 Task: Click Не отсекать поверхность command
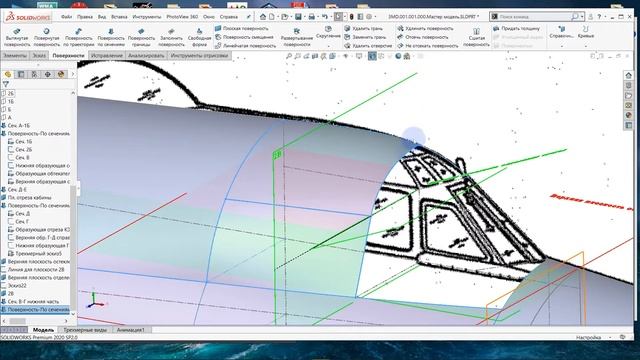427,46
